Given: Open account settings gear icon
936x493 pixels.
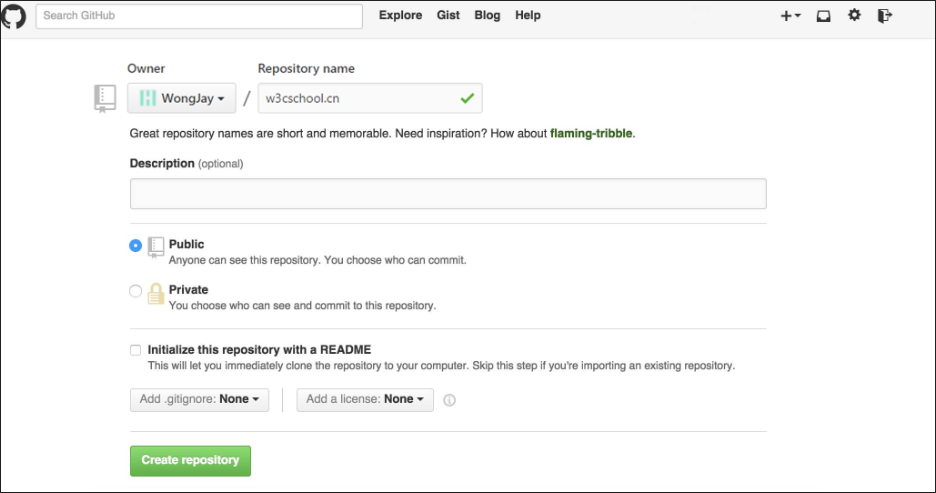Looking at the screenshot, I should coord(854,16).
